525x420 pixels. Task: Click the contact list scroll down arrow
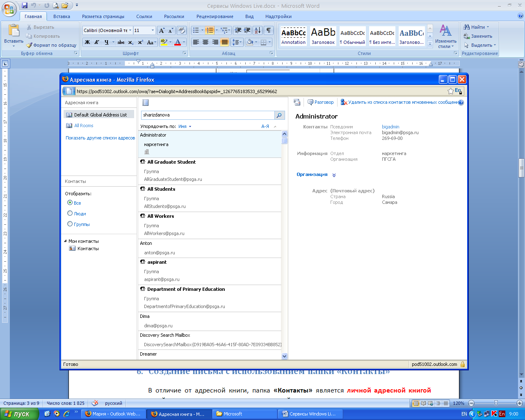[285, 356]
